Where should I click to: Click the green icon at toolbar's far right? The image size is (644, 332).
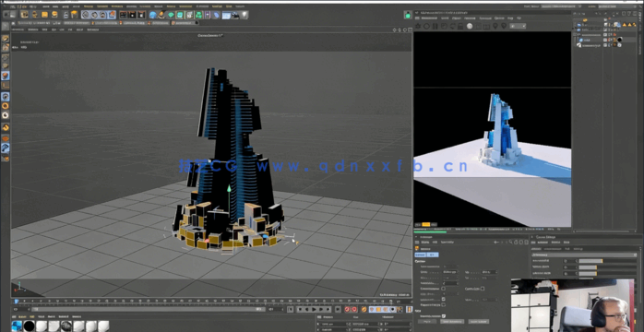coord(408,15)
